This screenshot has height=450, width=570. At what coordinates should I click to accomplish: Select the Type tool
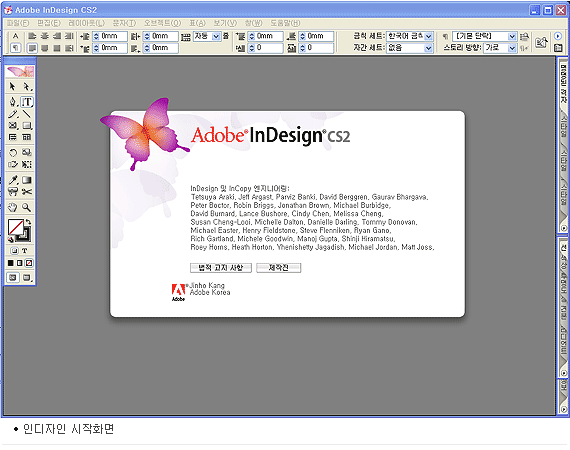27,102
